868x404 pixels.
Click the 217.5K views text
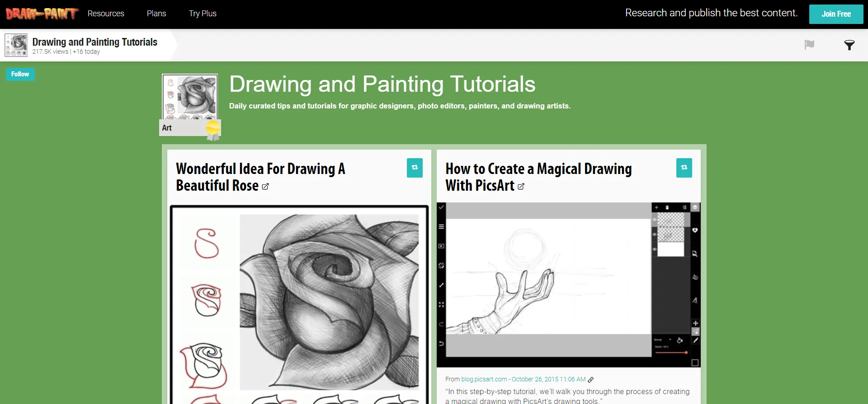(x=50, y=52)
